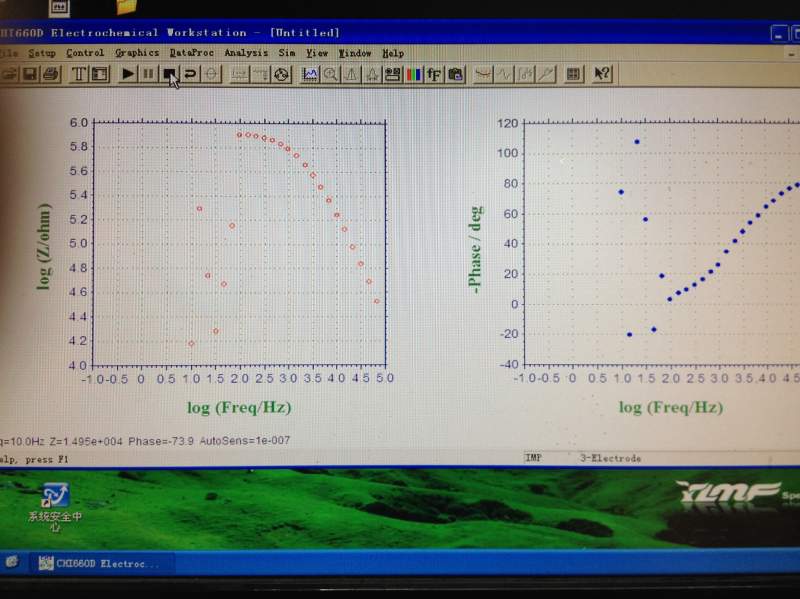
Task: Click the Manual Results peak icon
Action: [351, 74]
